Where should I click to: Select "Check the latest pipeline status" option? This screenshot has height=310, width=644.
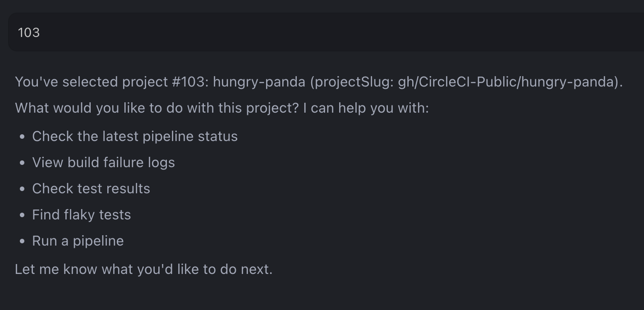[x=134, y=136]
